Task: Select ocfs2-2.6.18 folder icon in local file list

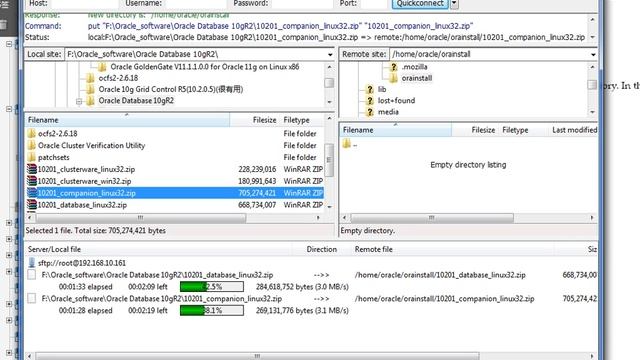Action: (32, 133)
